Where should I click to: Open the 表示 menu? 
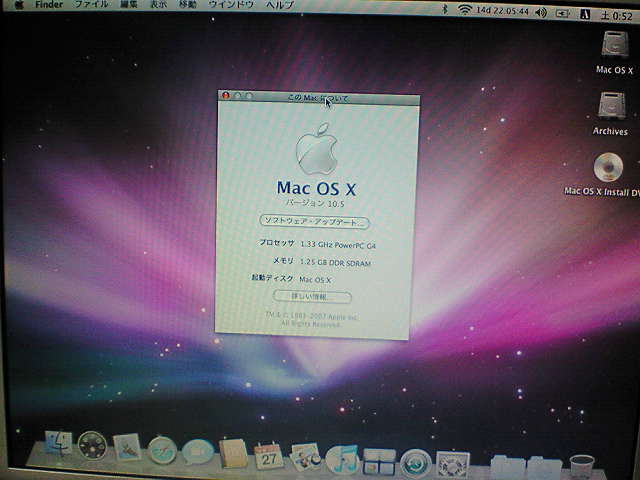pos(158,4)
